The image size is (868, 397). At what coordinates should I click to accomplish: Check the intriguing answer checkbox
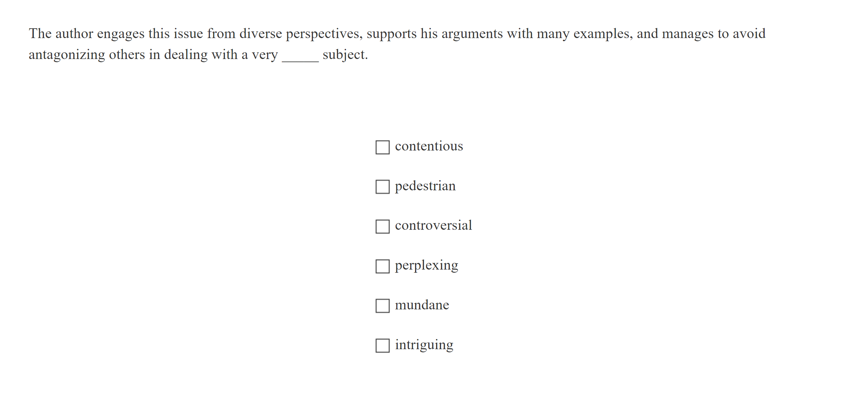pos(382,346)
